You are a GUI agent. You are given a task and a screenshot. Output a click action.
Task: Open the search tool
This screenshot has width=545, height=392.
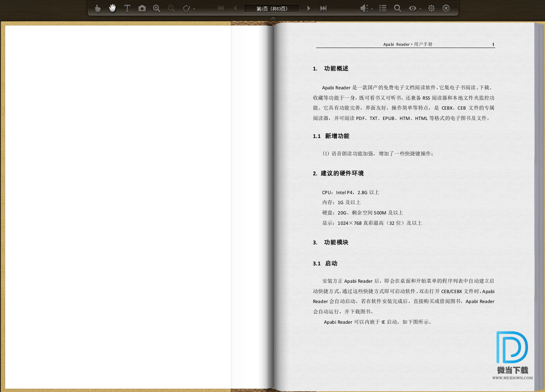point(398,8)
